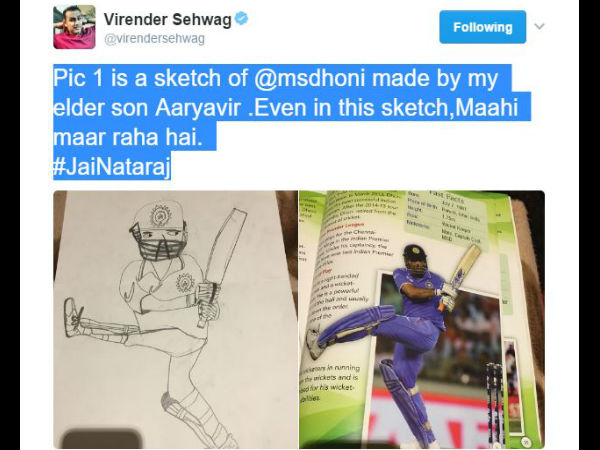
Task: Open the @virendersehwag handle link
Action: pos(154,39)
